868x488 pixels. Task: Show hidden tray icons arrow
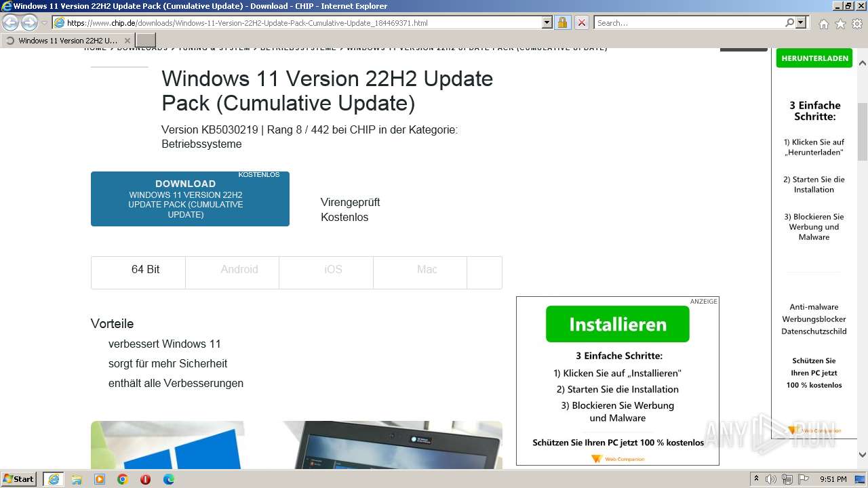click(756, 479)
